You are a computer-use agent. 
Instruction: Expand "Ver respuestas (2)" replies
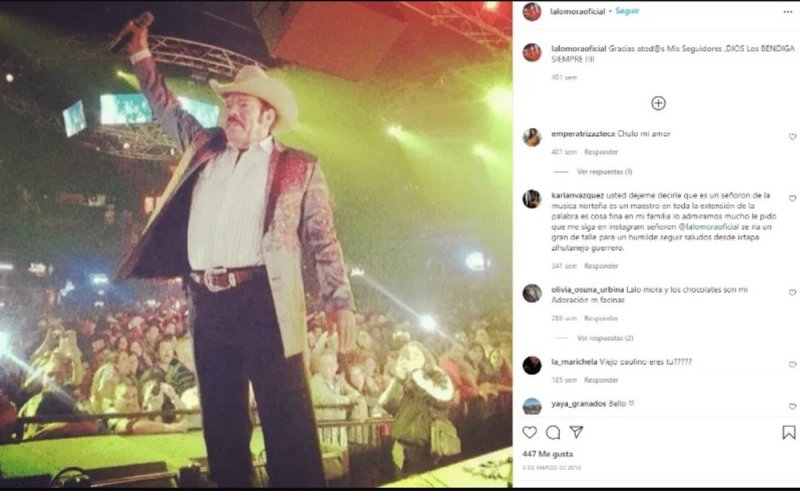[x=604, y=338]
